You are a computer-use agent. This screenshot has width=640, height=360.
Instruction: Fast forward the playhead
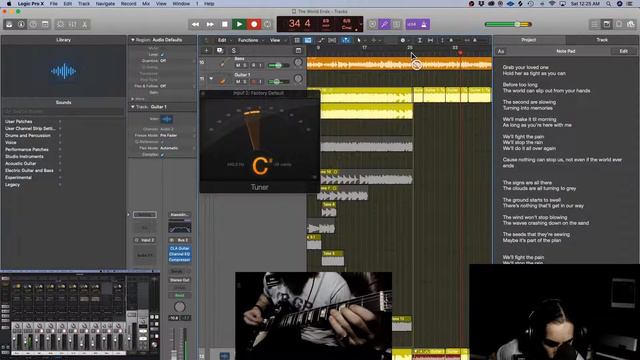click(x=210, y=24)
